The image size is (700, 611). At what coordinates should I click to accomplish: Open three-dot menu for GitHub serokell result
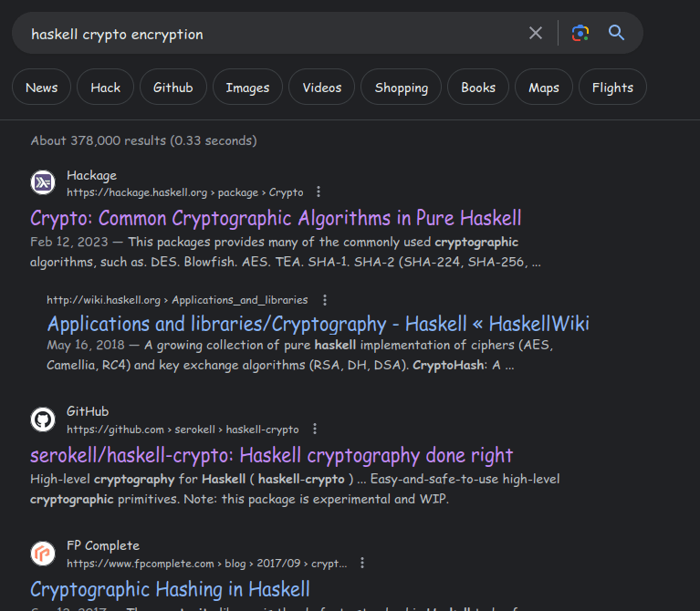[x=315, y=429]
